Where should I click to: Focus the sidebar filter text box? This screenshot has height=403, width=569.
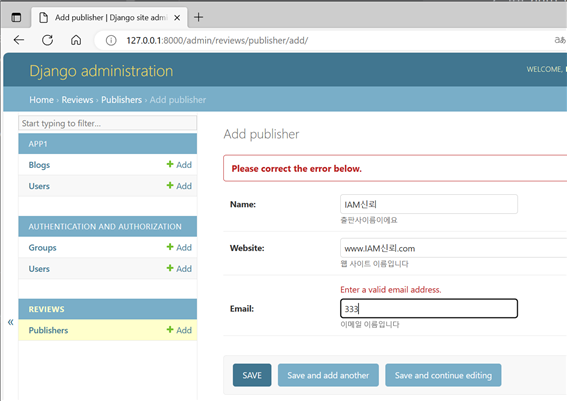coord(107,123)
